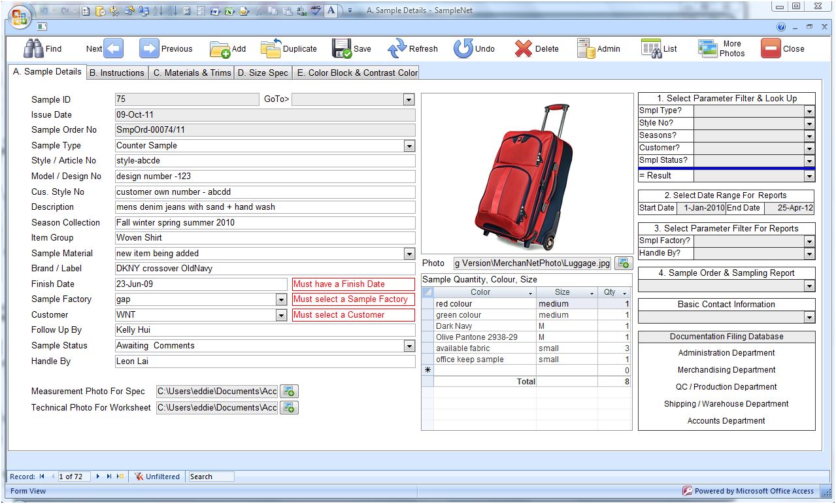Expand the GoTo> combo box
The height and width of the screenshot is (504, 836).
coord(409,100)
